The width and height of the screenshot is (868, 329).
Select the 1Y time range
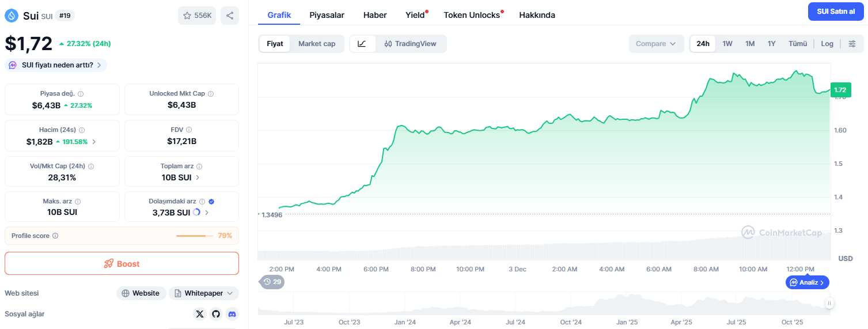click(x=771, y=44)
